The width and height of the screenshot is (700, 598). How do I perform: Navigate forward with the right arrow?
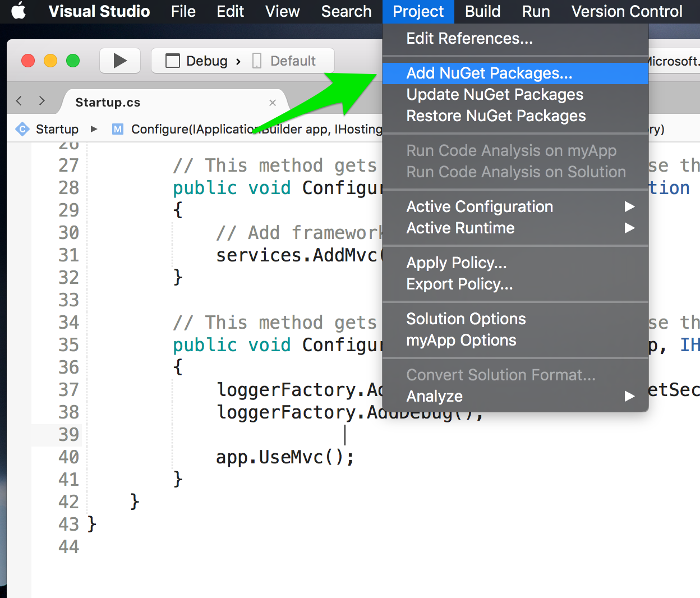pyautogui.click(x=42, y=101)
